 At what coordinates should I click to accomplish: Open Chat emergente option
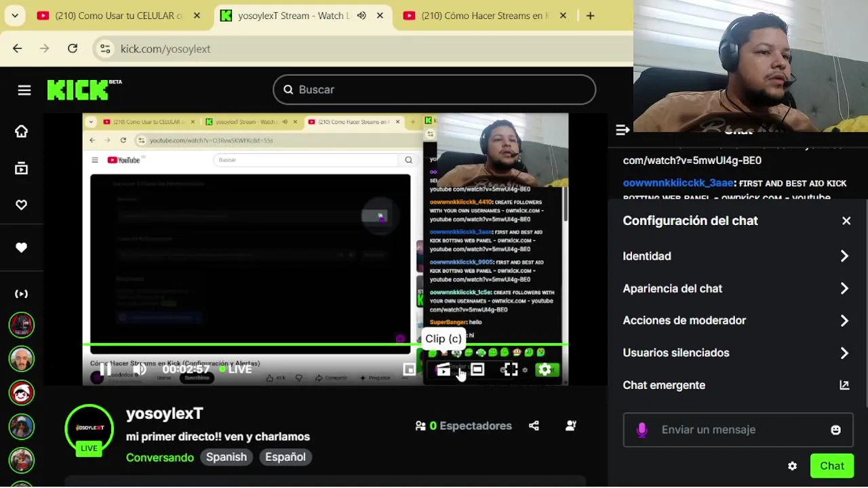pos(736,385)
